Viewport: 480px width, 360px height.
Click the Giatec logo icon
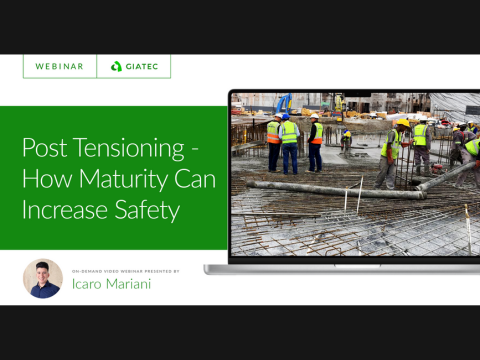coord(116,66)
